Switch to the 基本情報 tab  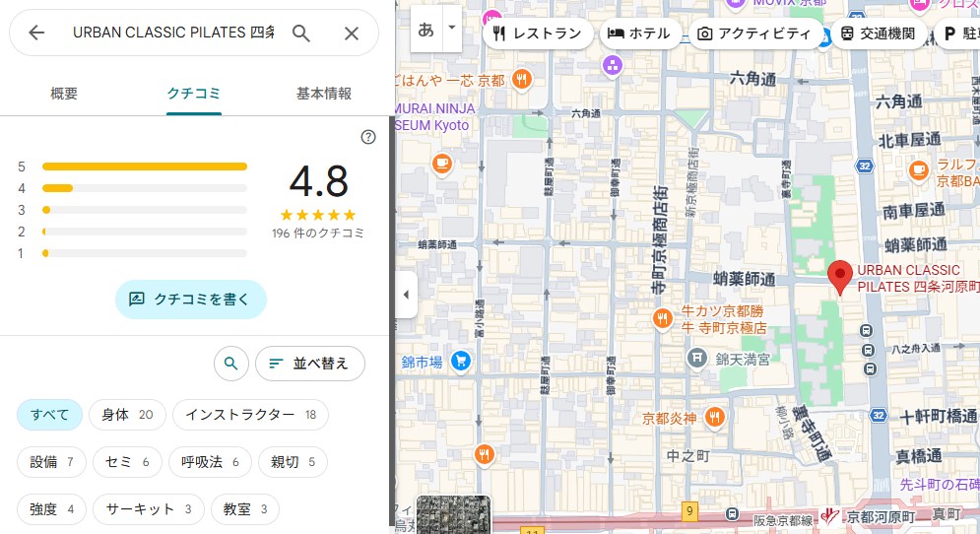point(324,94)
